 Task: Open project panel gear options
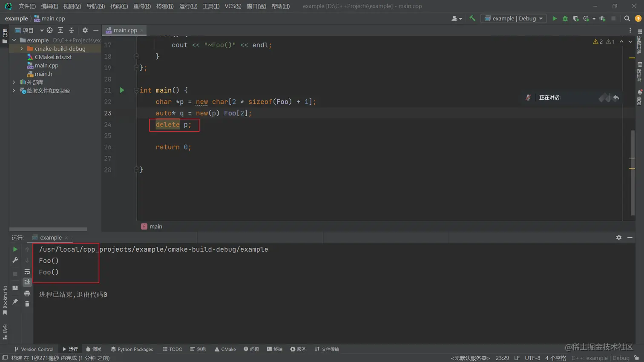[85, 30]
